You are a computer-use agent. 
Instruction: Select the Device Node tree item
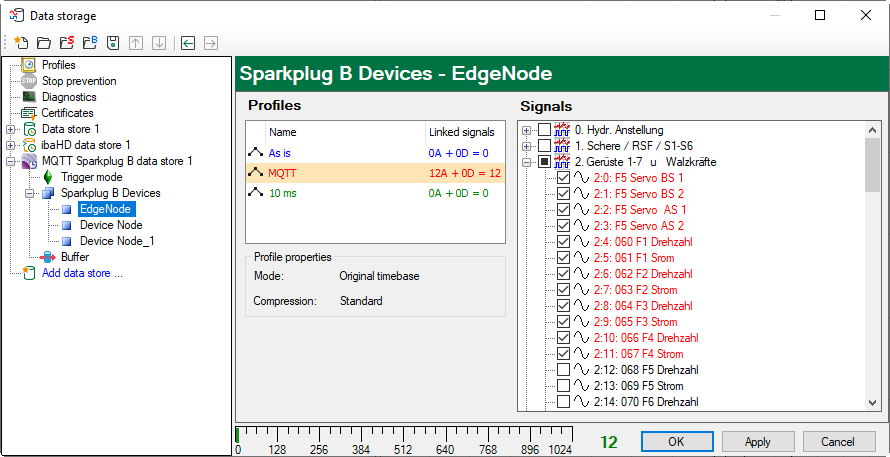(111, 225)
